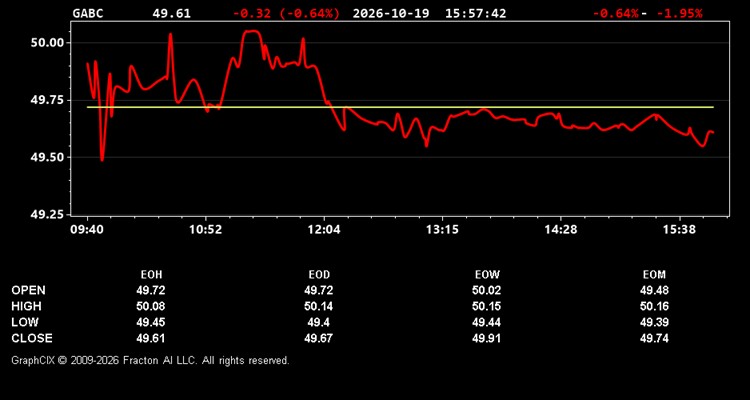Select EOM high value 50.16
Viewport: 750px width, 400px height.
pos(654,306)
